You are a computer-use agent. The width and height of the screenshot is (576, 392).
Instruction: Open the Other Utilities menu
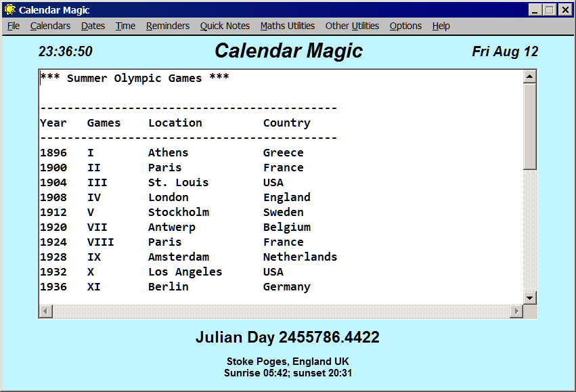[x=352, y=26]
